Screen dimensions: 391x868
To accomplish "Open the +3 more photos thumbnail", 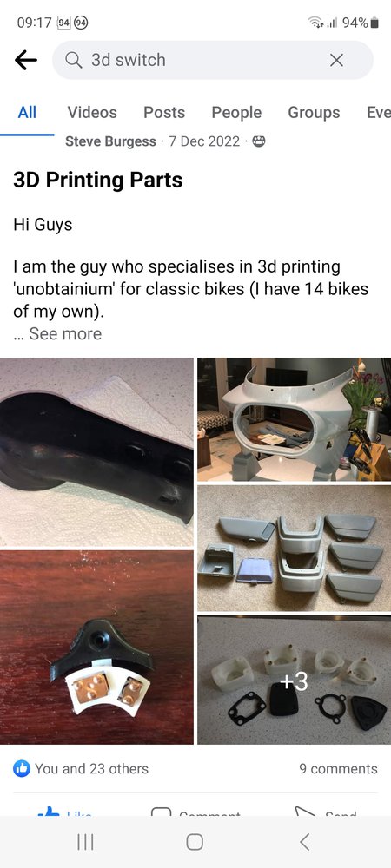I will [x=294, y=681].
